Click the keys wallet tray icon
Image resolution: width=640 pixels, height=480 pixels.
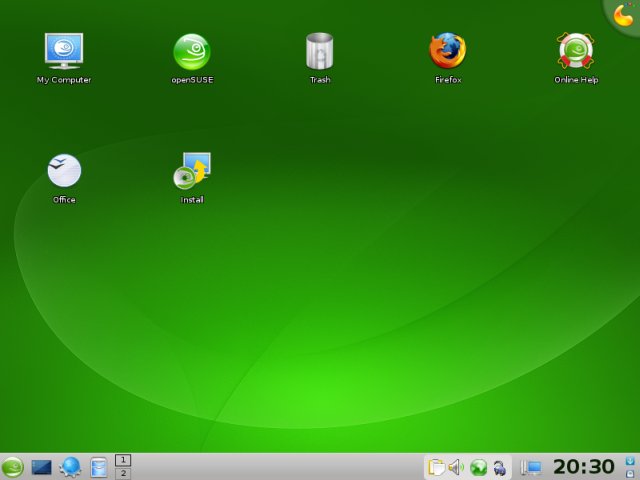coord(499,467)
